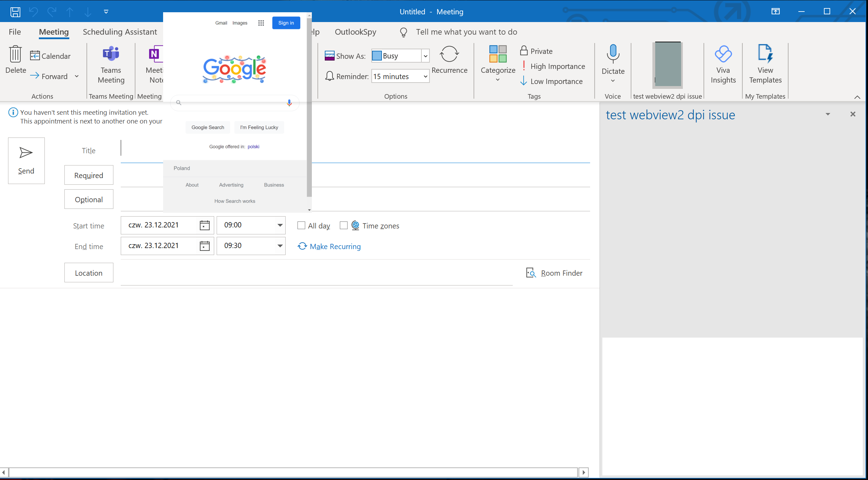
Task: Click Ribbon Display Options icon
Action: [775, 12]
